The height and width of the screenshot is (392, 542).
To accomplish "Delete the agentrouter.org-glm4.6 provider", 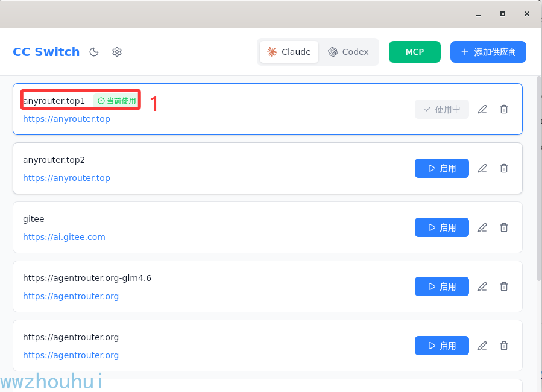I will tap(504, 286).
